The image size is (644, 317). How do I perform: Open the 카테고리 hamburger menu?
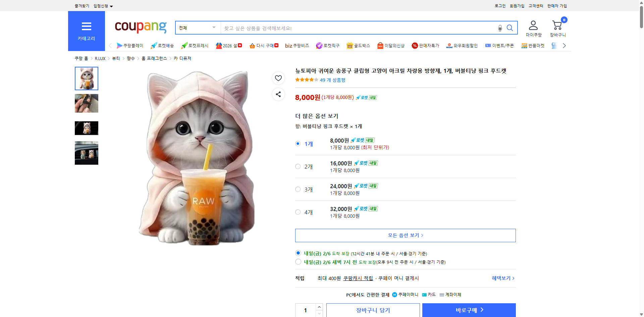click(87, 26)
